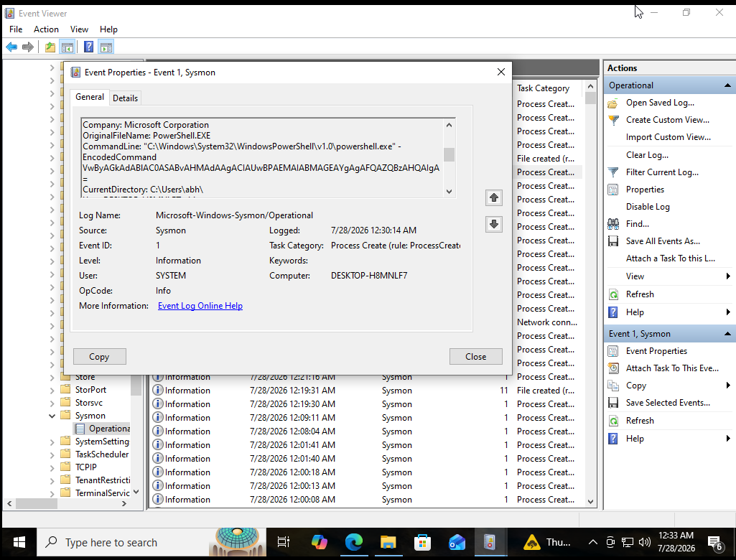The height and width of the screenshot is (560, 736).
Task: Click Disable Log in Actions pane
Action: tap(648, 207)
